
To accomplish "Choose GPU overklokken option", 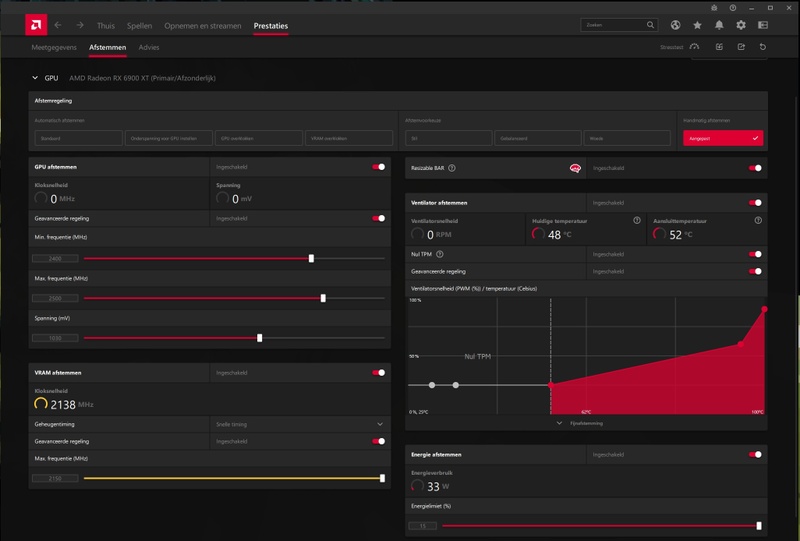I will click(x=259, y=138).
